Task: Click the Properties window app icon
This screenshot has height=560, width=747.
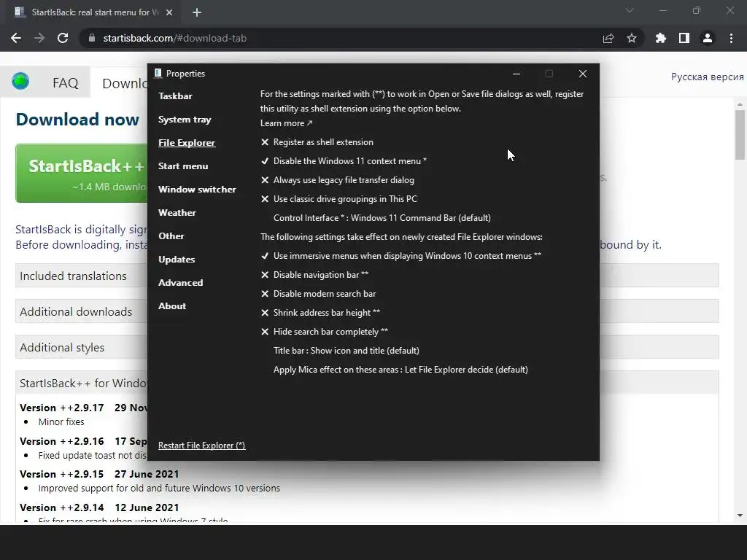Action: [x=158, y=74]
